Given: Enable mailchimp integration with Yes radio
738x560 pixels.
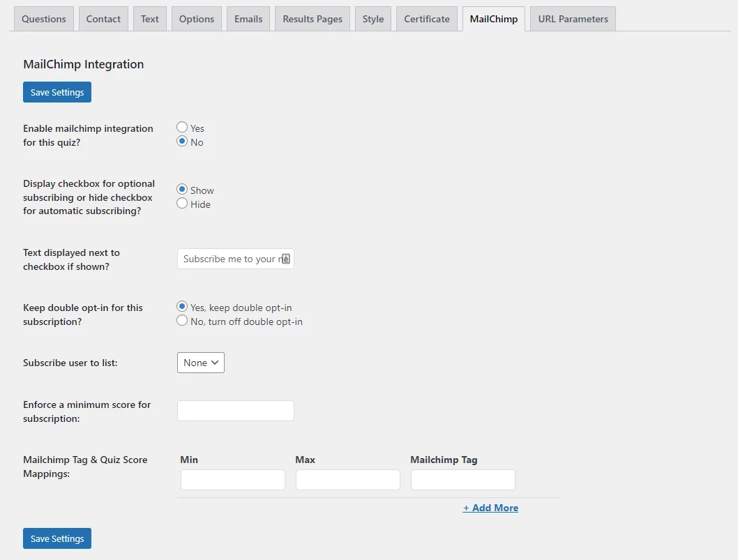Looking at the screenshot, I should 182,127.
